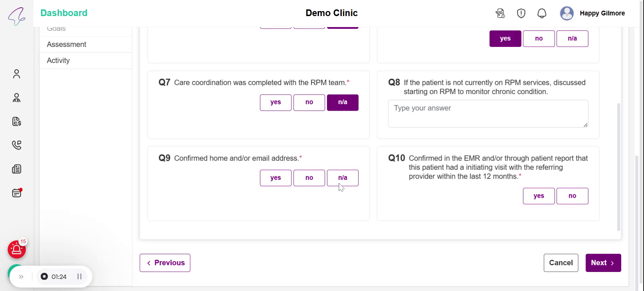The image size is (644, 291).
Task: Click the Q8 answer text field
Action: click(487, 114)
